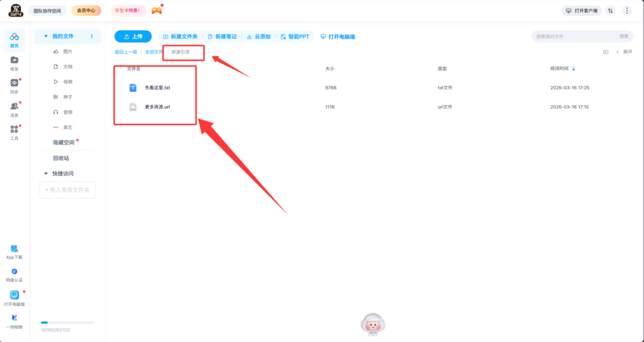Click the game controller icon in header
Image resolution: width=644 pixels, height=342 pixels.
pos(157,11)
